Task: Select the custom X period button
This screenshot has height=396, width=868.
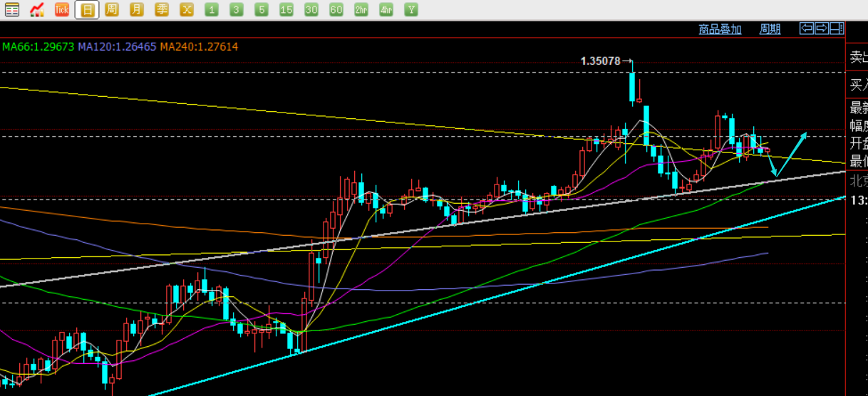Action: [x=187, y=10]
